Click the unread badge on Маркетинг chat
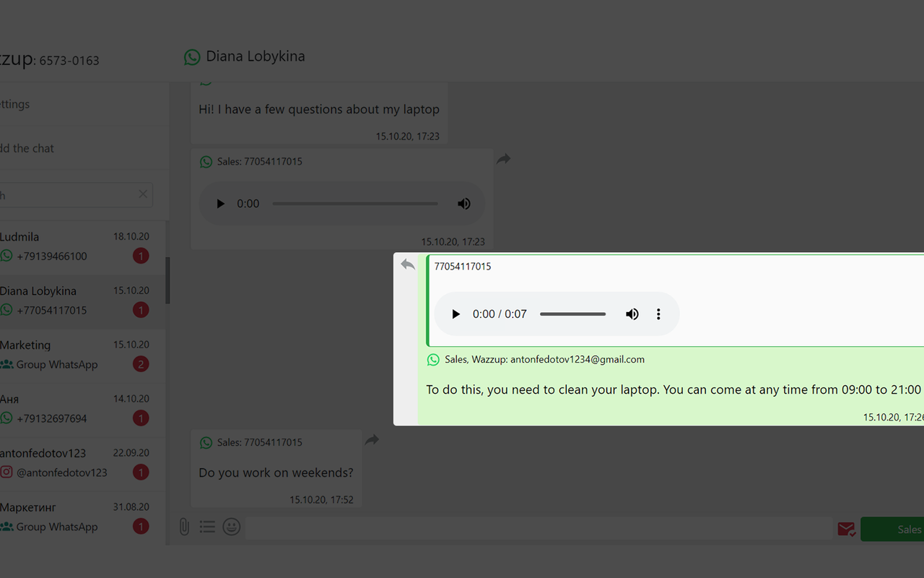The width and height of the screenshot is (924, 578). (x=141, y=527)
